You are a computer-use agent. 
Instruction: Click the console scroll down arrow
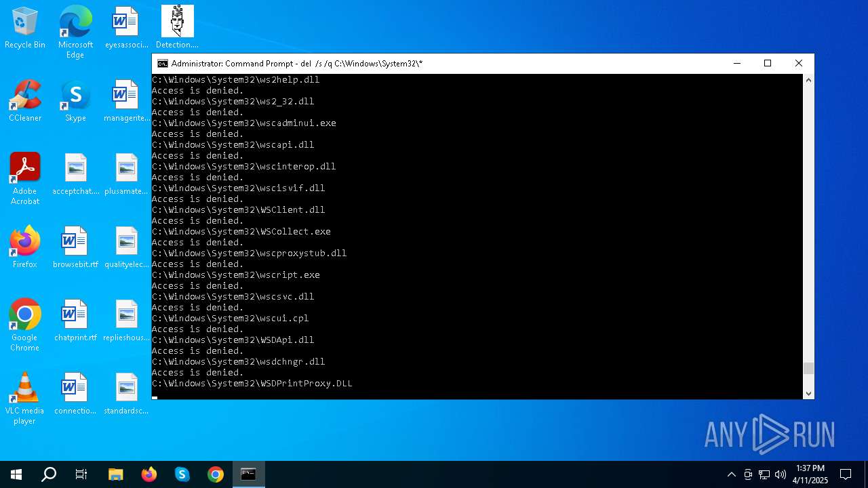[808, 394]
